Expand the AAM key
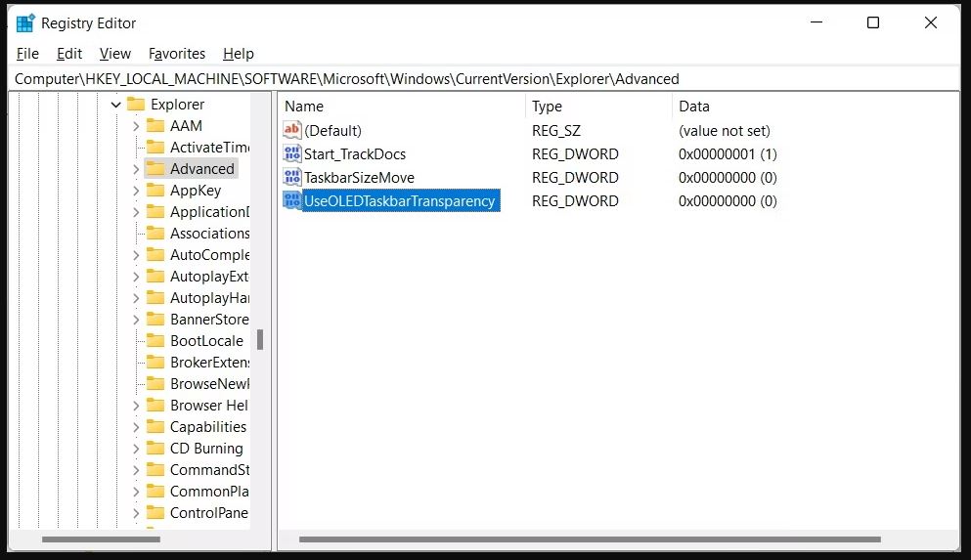Viewport: 971px width, 560px height. (x=136, y=126)
